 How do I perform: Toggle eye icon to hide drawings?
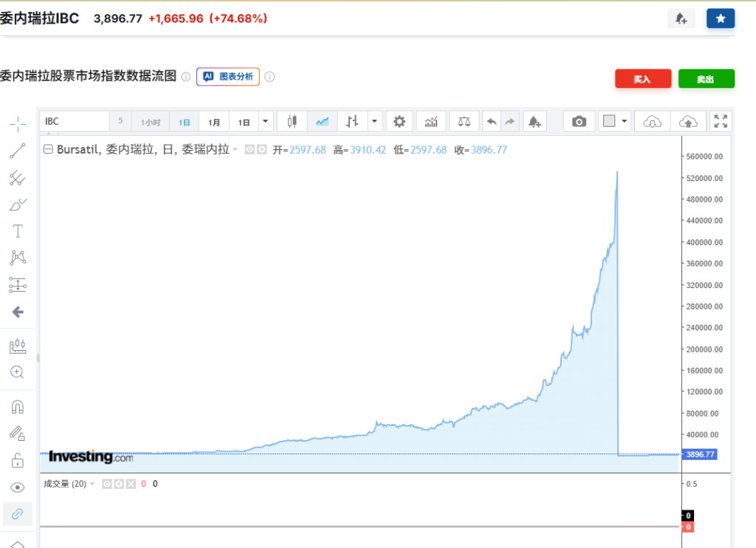tap(18, 487)
